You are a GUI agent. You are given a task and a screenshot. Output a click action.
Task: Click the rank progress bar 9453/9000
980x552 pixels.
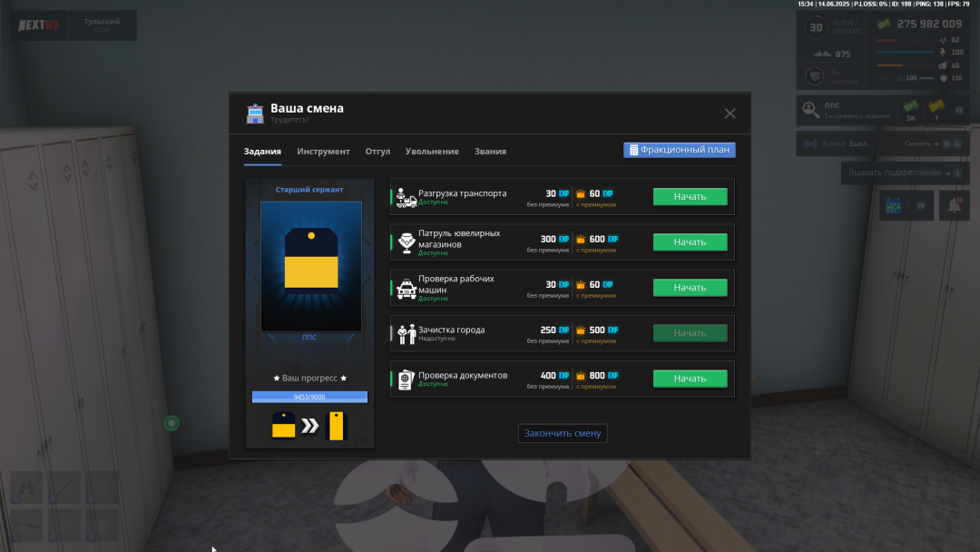(x=309, y=397)
